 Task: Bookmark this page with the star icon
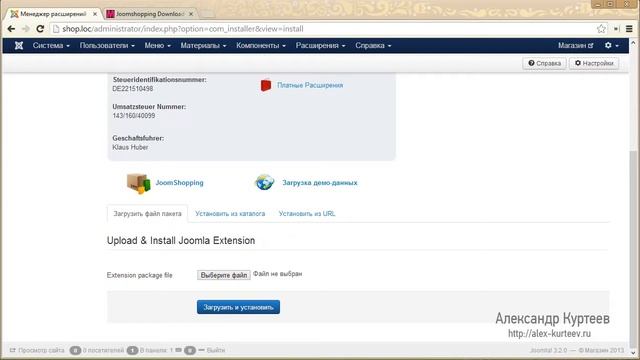(x=601, y=29)
